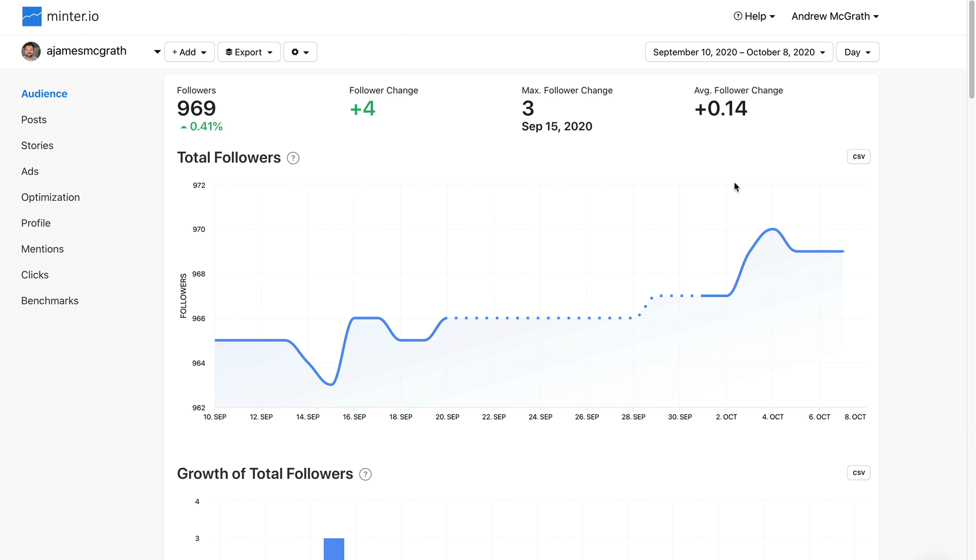
Task: Download Growth of Total Followers CSV
Action: 858,473
